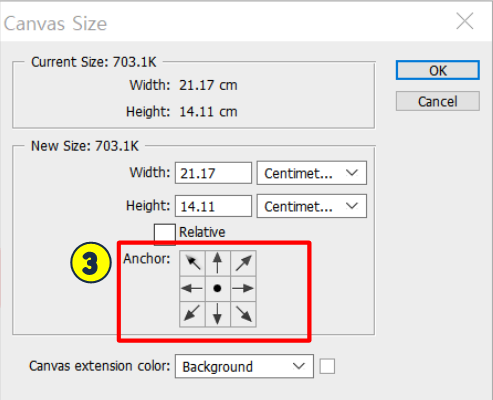
Task: Enable the Relative checkbox
Action: pos(165,234)
